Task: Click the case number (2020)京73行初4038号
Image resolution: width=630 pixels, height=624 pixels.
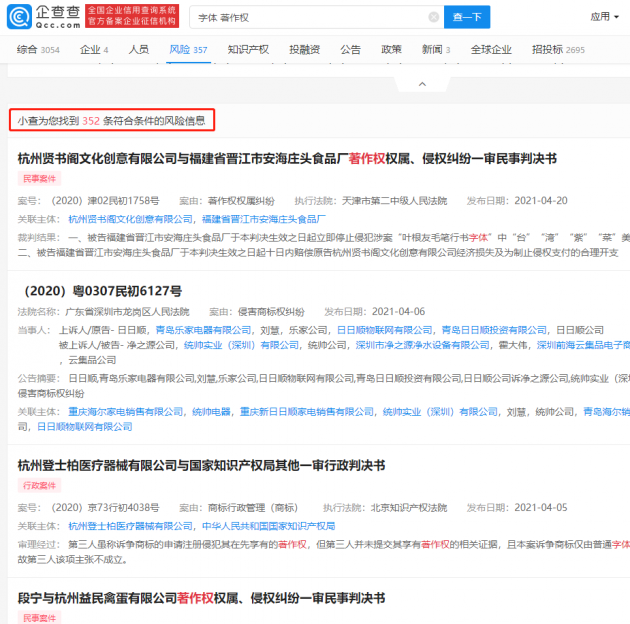Action: tap(105, 508)
